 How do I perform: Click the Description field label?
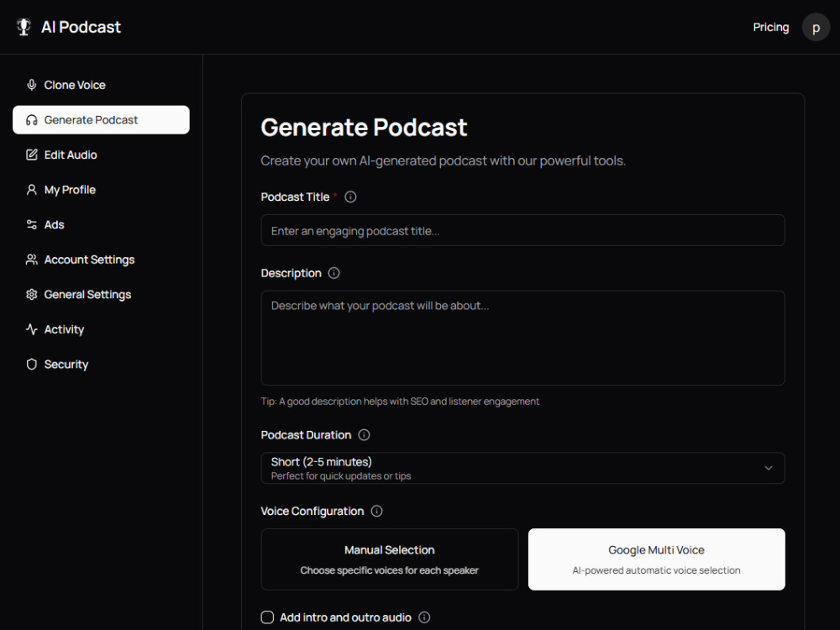click(291, 273)
